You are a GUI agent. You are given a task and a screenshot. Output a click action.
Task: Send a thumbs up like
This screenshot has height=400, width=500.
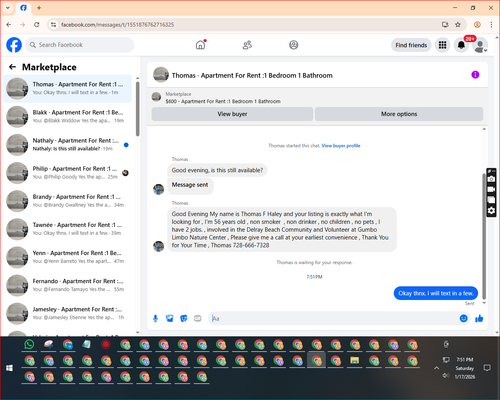tap(479, 319)
